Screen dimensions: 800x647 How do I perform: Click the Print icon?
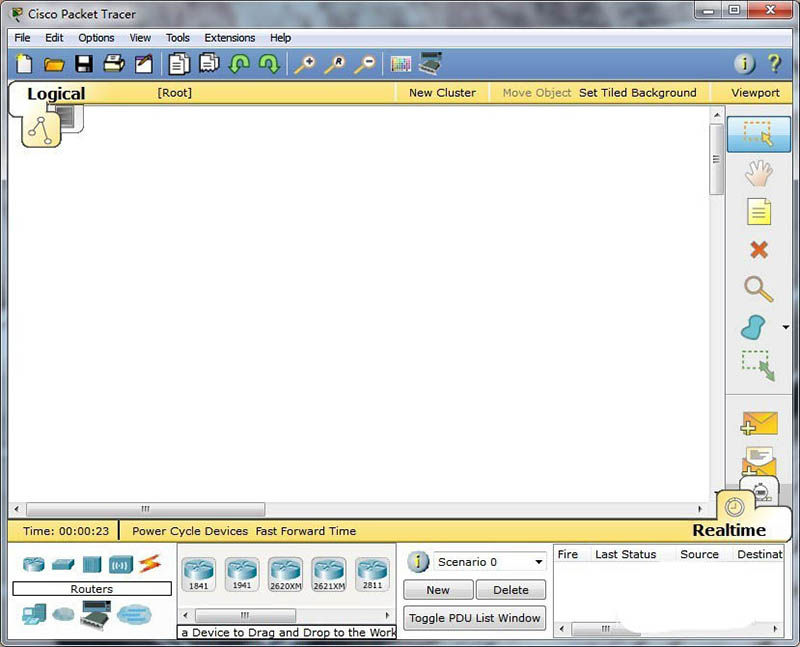(114, 64)
